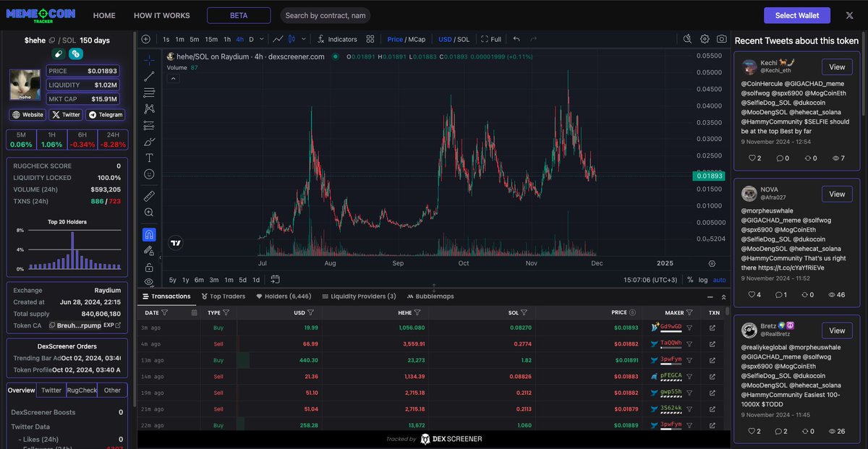The image size is (868, 449).
Task: Toggle stay-in-drawing-mode pencil lock
Action: [x=149, y=251]
